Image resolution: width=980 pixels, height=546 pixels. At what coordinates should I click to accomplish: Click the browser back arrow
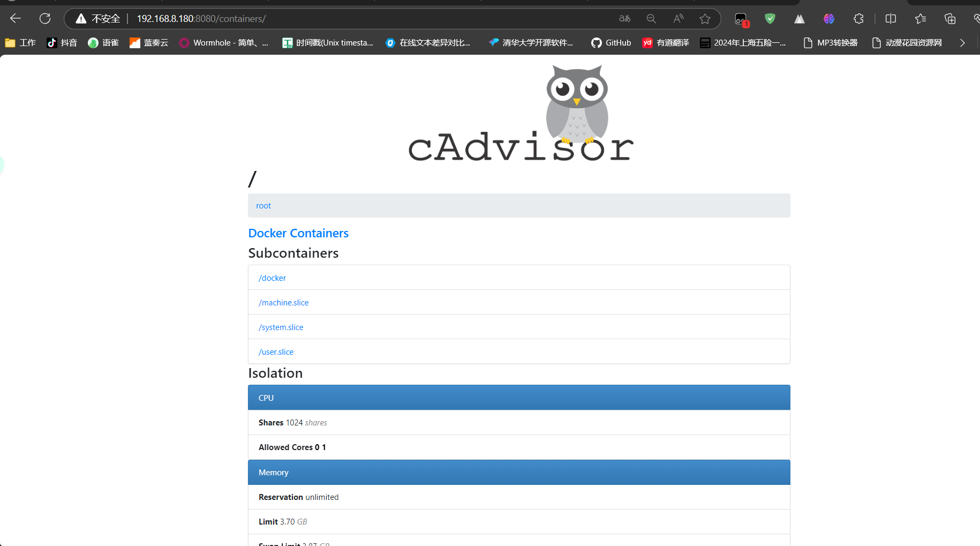tap(16, 19)
